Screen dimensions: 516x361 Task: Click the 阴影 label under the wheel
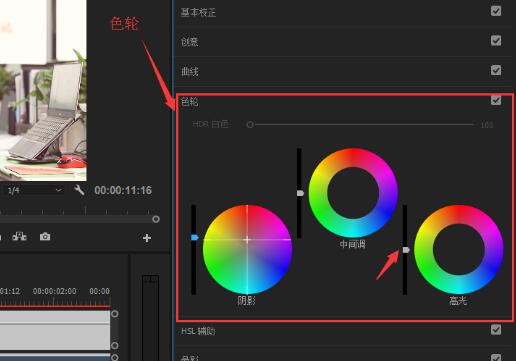pyautogui.click(x=247, y=301)
